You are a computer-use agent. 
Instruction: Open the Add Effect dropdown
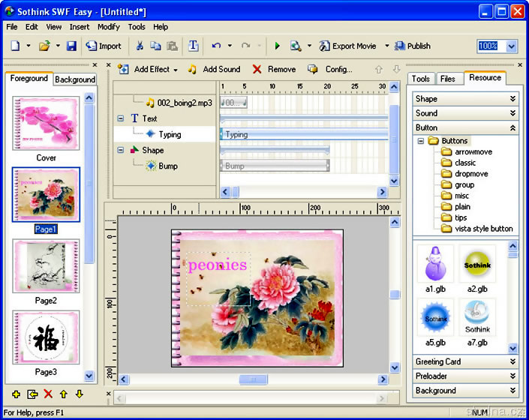175,70
